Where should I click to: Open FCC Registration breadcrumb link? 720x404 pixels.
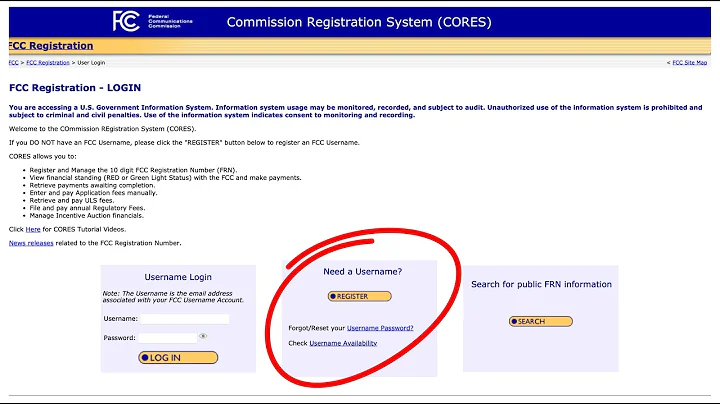[x=48, y=62]
